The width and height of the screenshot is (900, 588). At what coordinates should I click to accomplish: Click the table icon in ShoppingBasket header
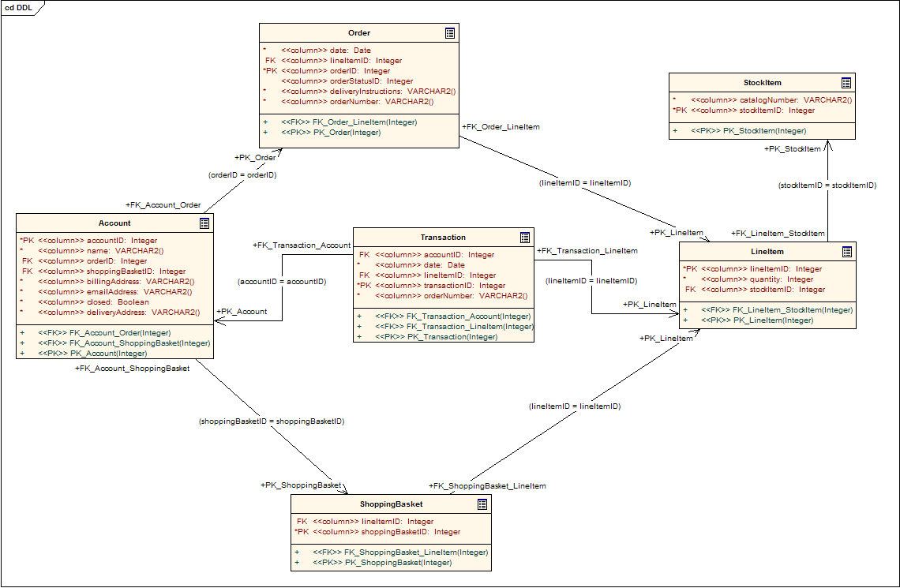pos(482,504)
